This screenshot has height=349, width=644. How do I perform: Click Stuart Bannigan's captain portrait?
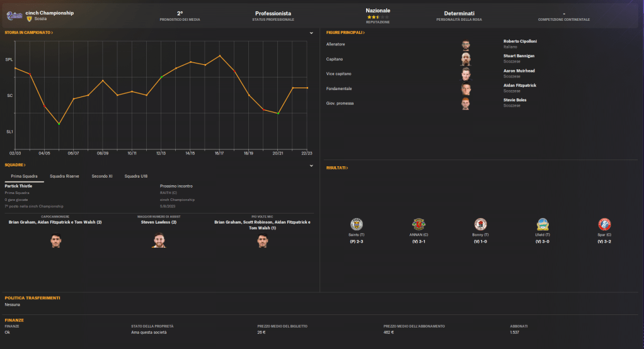click(466, 59)
